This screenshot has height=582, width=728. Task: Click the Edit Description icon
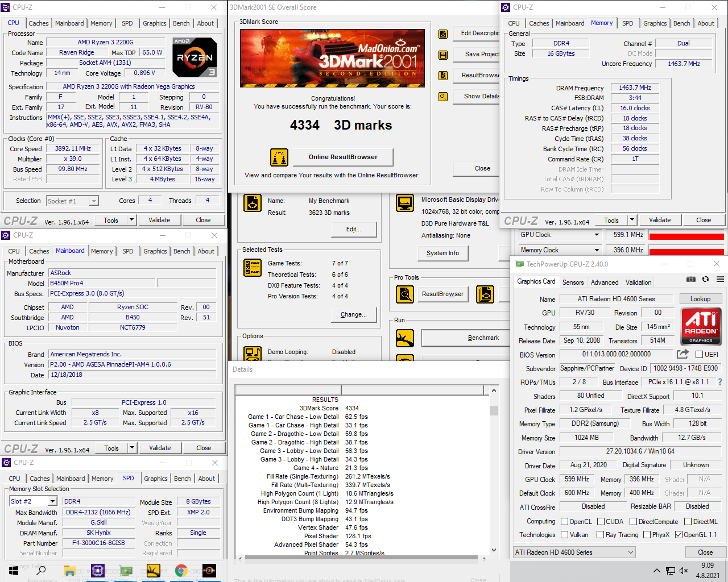coord(443,34)
